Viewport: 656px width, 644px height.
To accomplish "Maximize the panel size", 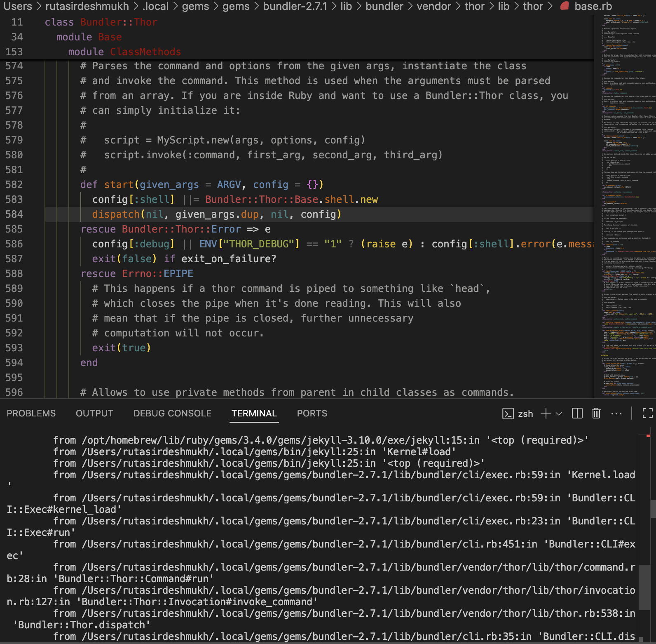I will tap(648, 414).
